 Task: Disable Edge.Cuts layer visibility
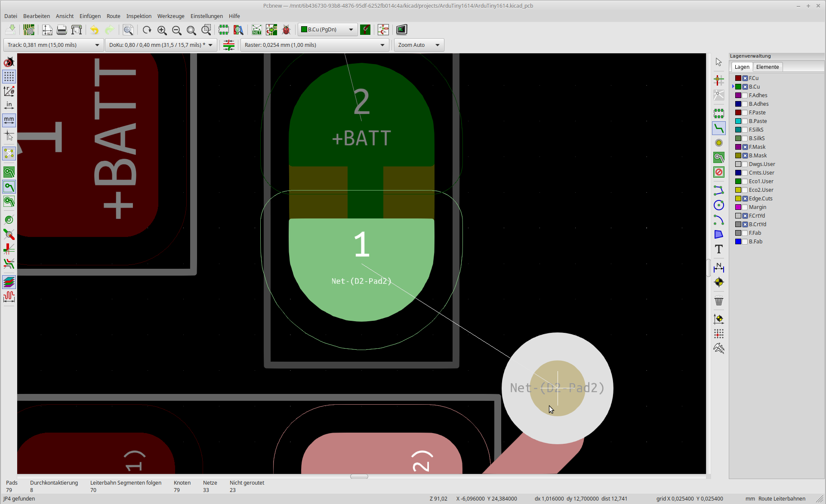click(745, 199)
